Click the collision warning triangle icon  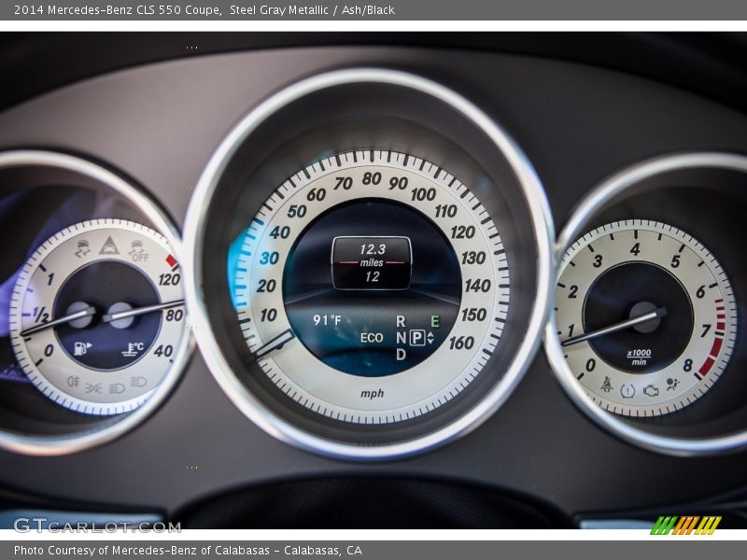[109, 245]
